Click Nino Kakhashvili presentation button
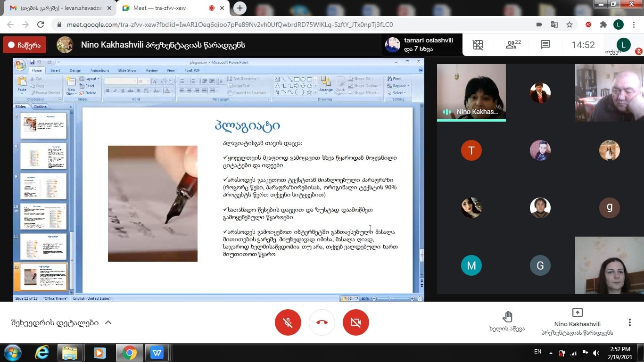Image resolution: width=644 pixels, height=362 pixels. point(577,321)
